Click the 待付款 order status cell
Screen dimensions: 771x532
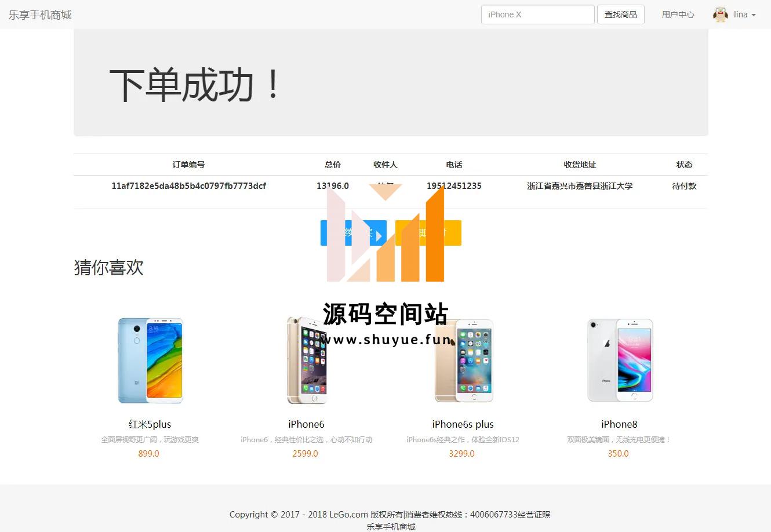684,186
